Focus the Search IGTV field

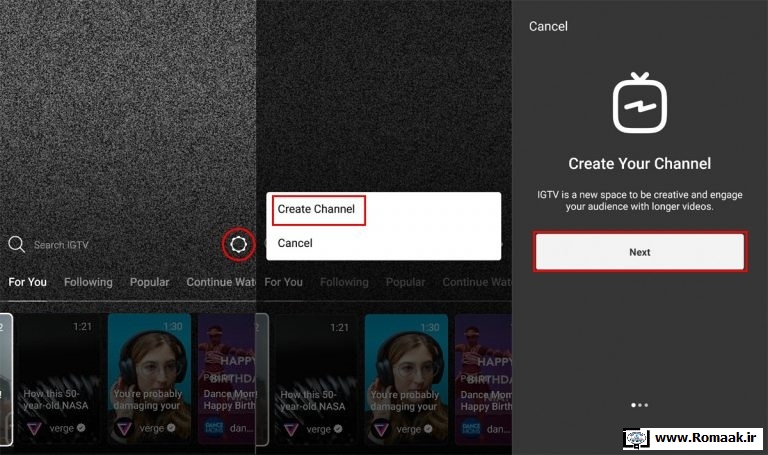point(61,244)
